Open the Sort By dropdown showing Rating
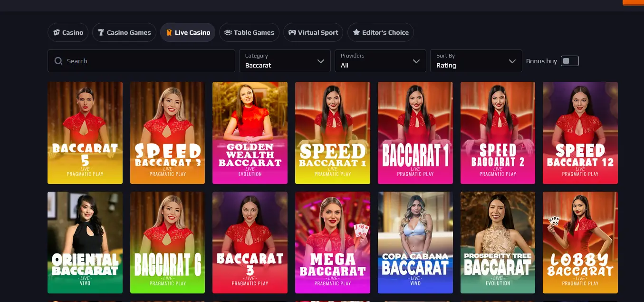The height and width of the screenshot is (302, 644). pos(476,61)
